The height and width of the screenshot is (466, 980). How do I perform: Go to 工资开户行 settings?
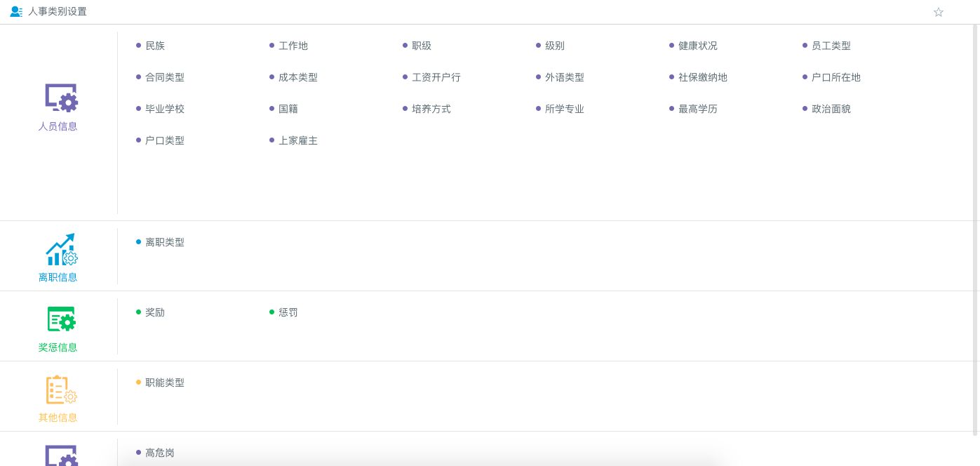click(436, 77)
